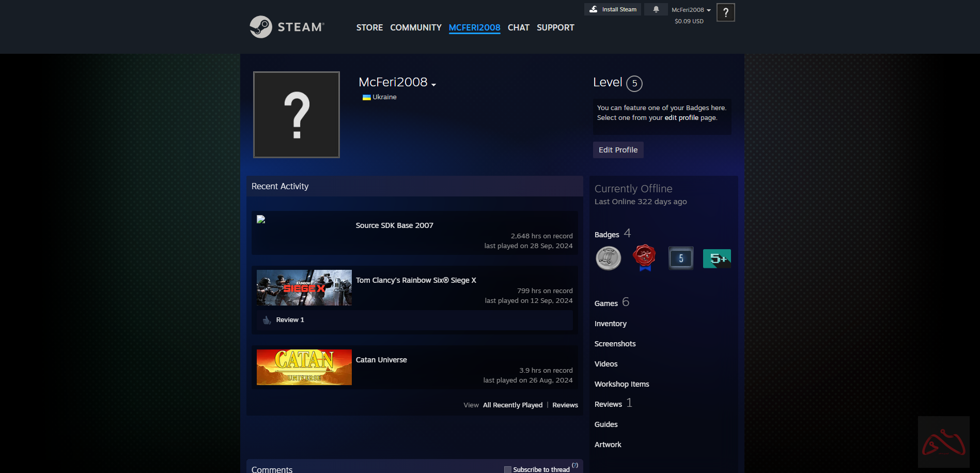Click the silver community badge icon
Viewport: 980px width, 473px height.
click(x=609, y=258)
